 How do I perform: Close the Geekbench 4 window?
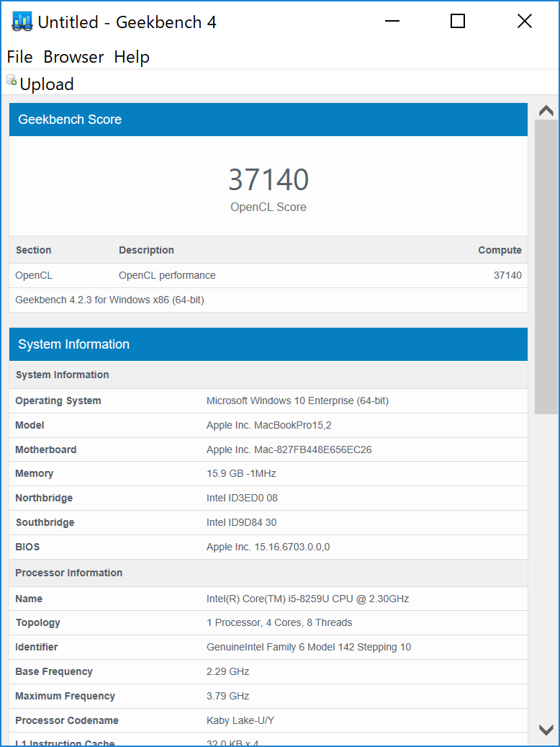(524, 21)
